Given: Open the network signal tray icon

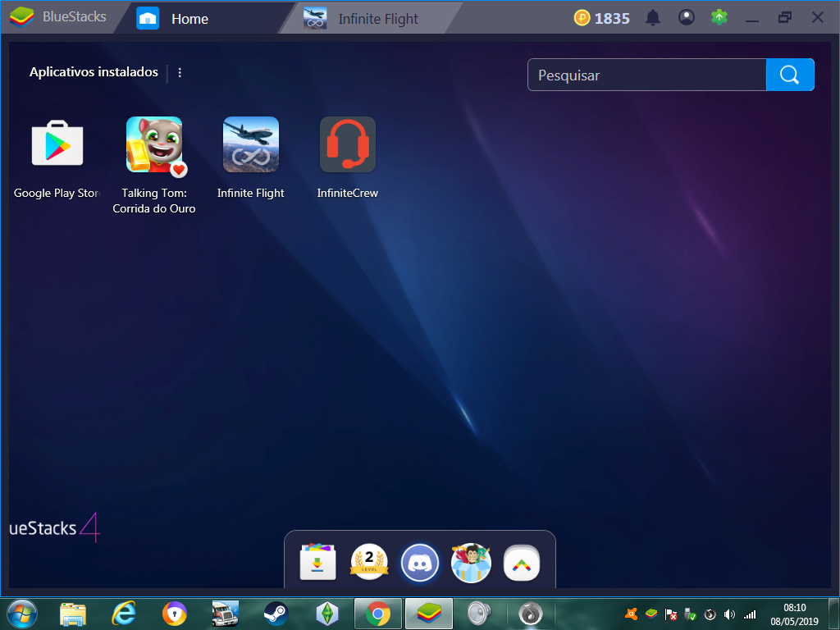Looking at the screenshot, I should click(x=750, y=614).
